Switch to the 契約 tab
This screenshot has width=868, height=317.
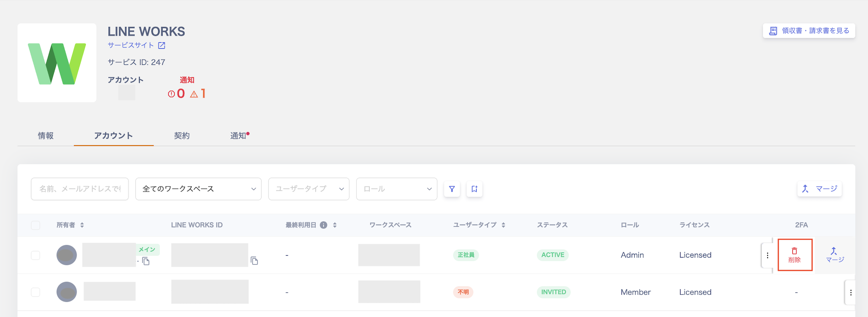coord(182,136)
